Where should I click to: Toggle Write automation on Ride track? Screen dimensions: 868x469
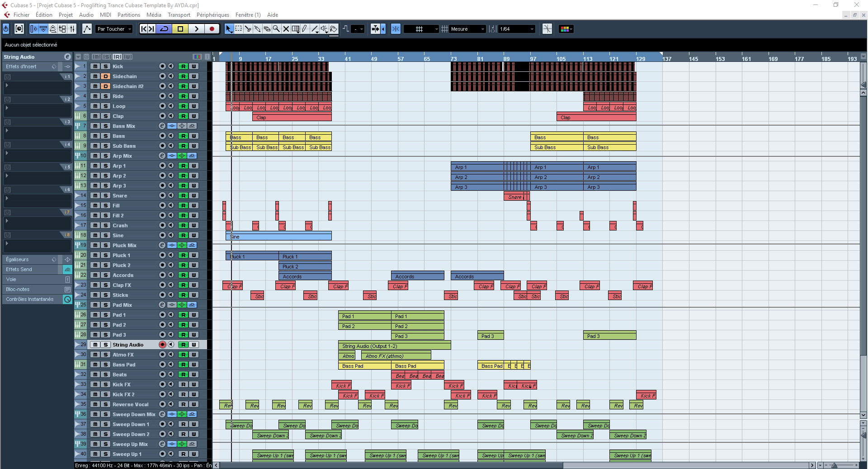coord(194,96)
